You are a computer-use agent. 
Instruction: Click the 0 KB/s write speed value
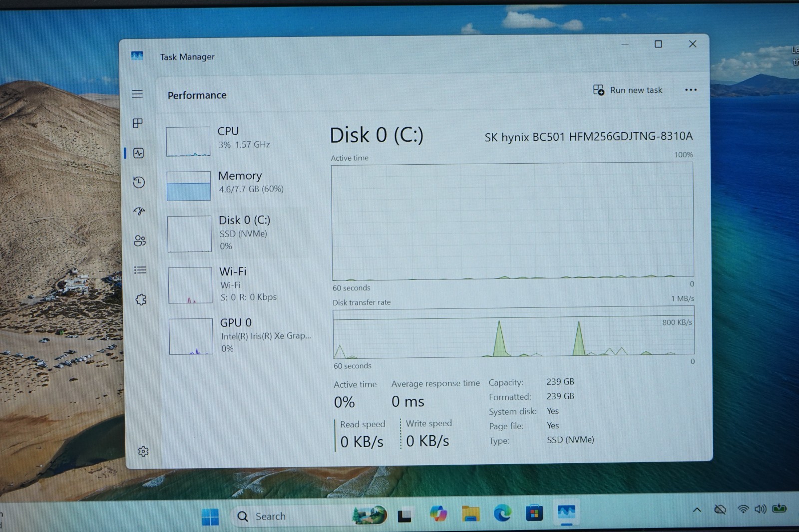coord(427,441)
